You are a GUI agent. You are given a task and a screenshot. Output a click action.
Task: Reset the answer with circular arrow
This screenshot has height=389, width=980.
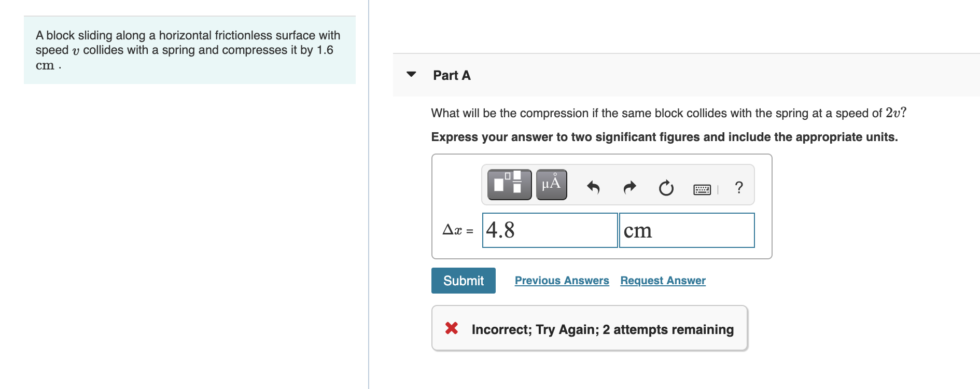coord(666,188)
